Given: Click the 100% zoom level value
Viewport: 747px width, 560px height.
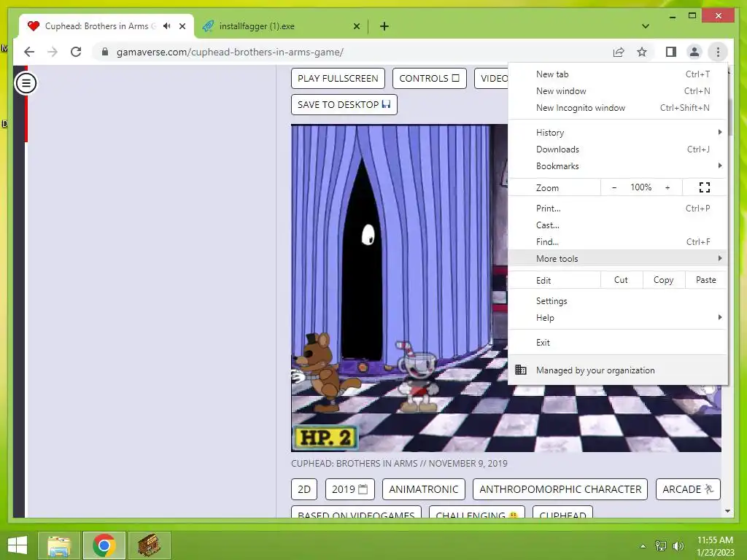Looking at the screenshot, I should point(640,187).
